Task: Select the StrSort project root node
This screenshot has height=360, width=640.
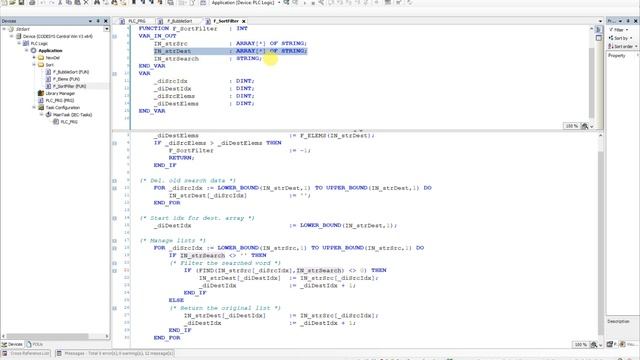Action: click(23, 29)
